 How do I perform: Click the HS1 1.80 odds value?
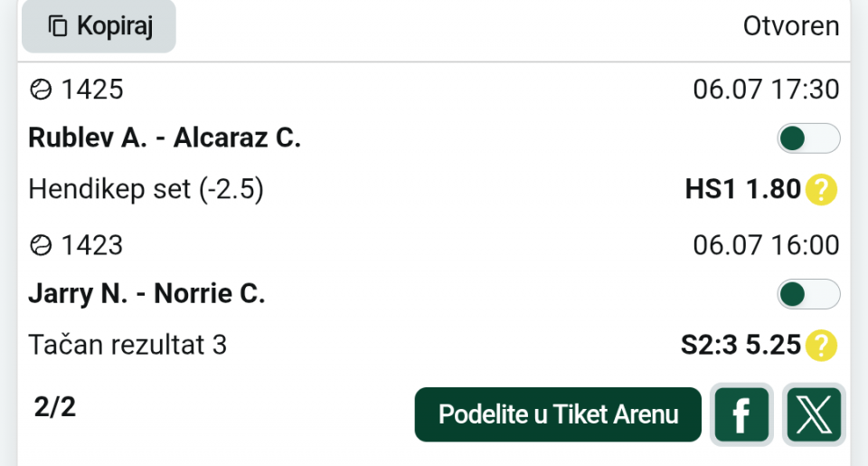point(743,189)
